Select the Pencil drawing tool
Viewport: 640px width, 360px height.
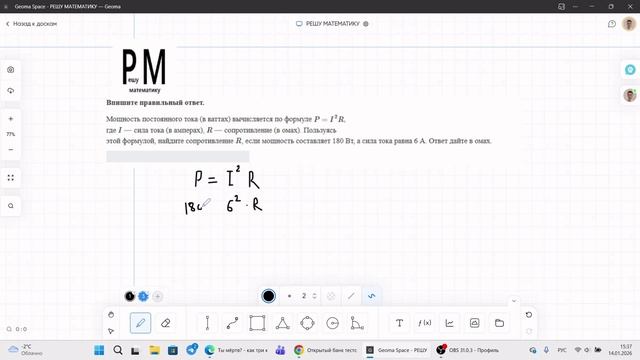coord(140,323)
